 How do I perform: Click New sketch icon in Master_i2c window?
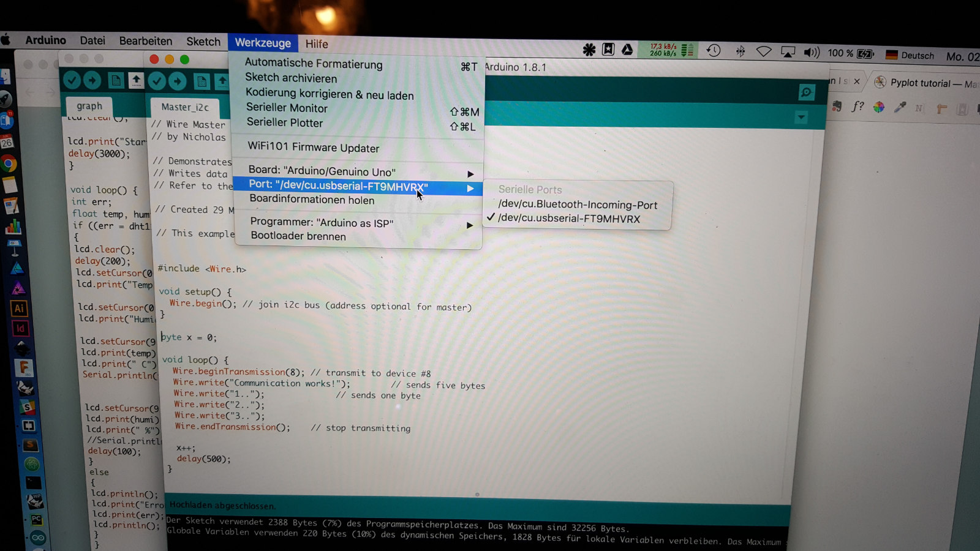(x=202, y=81)
